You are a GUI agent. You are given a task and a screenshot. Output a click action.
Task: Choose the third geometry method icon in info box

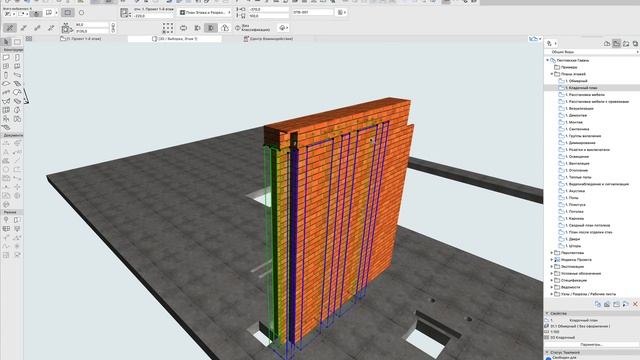tap(37, 28)
